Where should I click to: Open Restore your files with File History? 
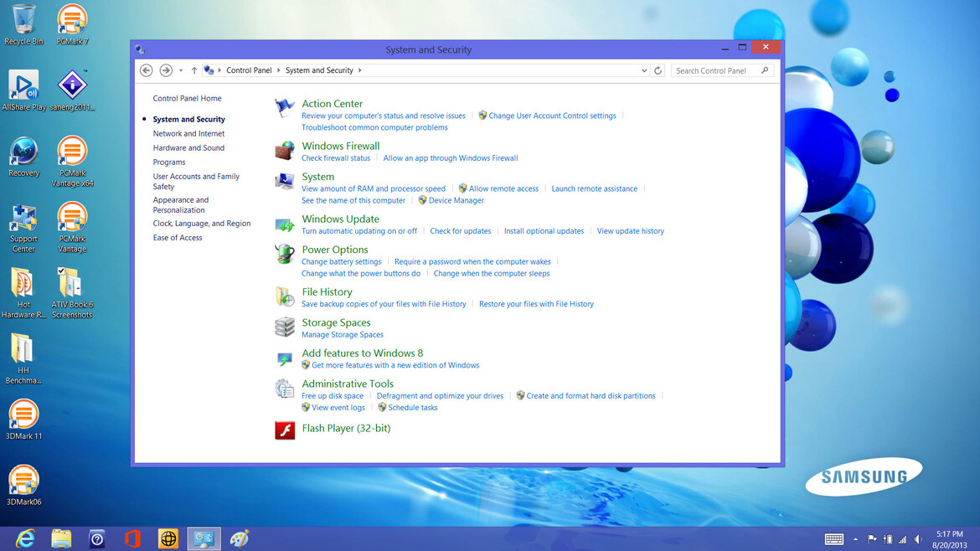click(536, 304)
